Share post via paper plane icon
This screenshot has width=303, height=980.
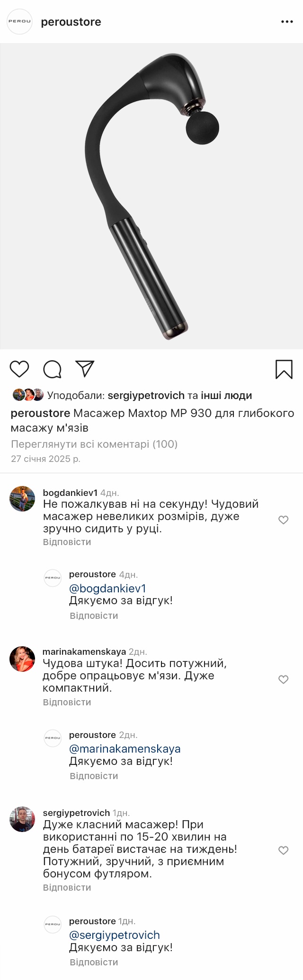[x=85, y=369]
